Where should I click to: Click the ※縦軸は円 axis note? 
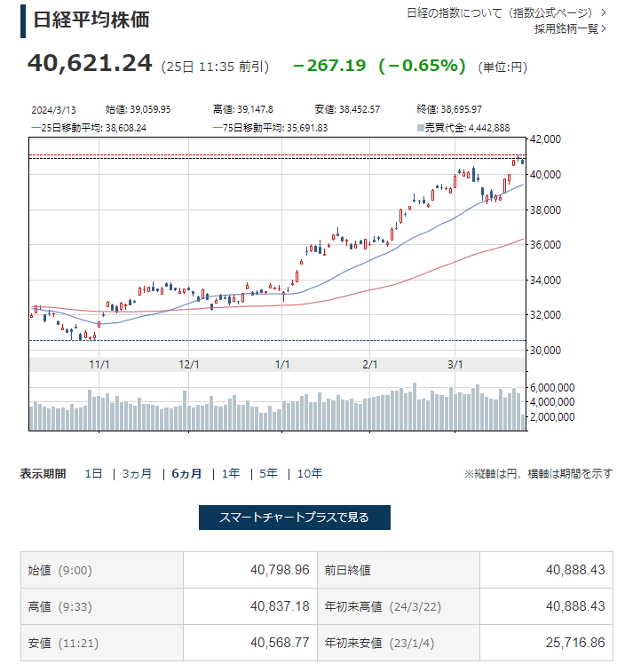(x=539, y=473)
